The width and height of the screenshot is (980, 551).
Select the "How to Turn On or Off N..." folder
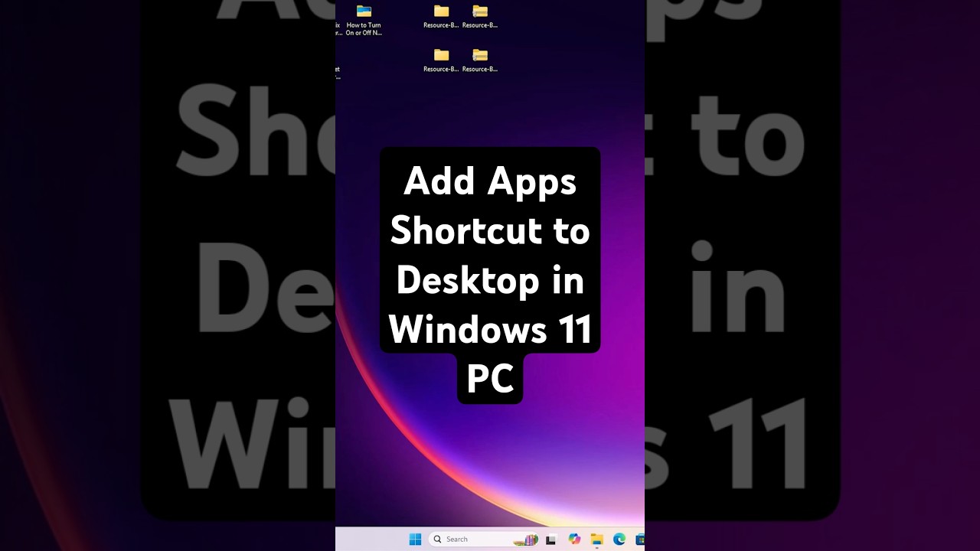click(x=364, y=21)
